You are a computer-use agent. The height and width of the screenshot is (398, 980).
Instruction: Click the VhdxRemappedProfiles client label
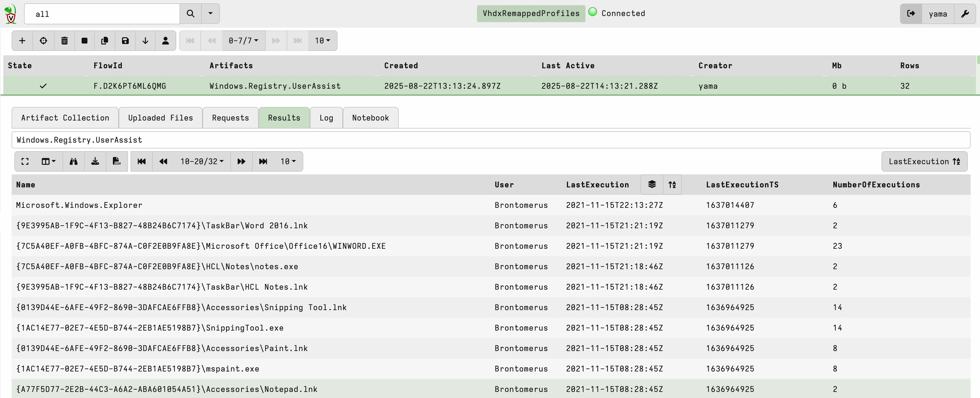pos(531,14)
